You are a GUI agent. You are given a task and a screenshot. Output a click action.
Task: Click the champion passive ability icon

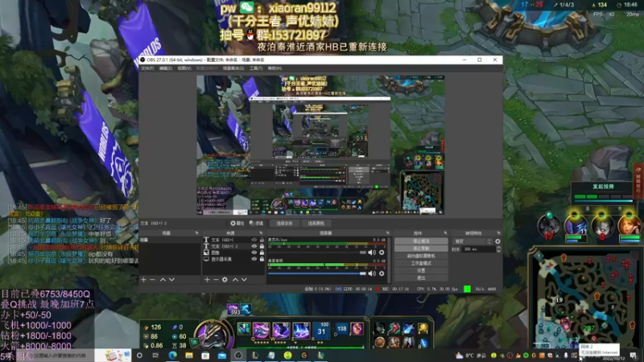(x=244, y=329)
